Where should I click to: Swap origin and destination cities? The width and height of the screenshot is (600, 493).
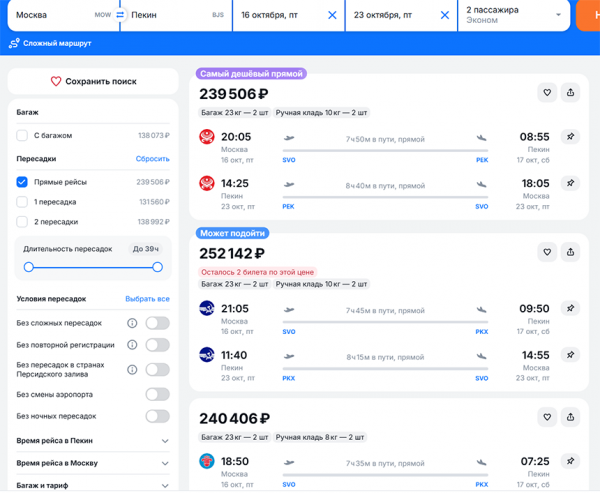[x=120, y=15]
